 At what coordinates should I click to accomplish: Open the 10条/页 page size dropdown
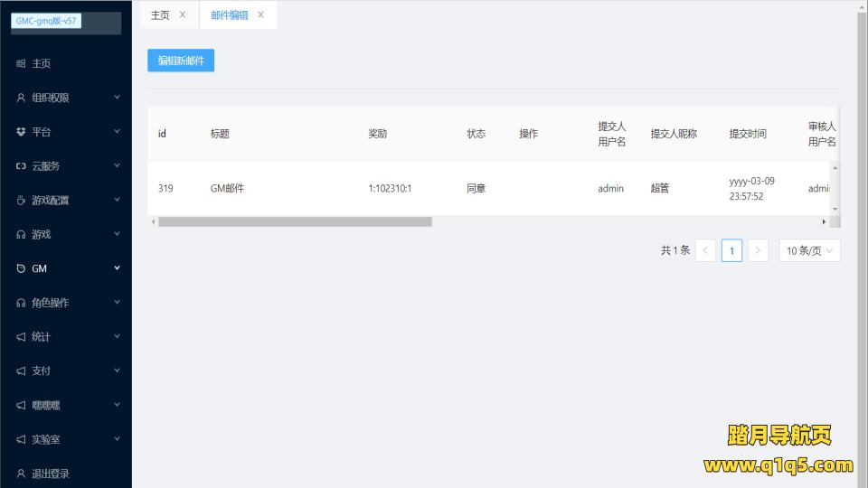[x=809, y=250]
